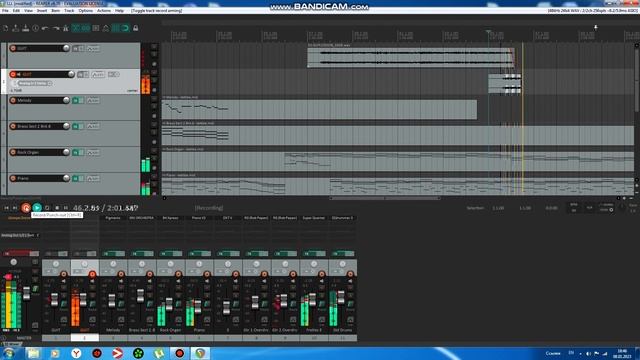Click the Melody mixer strip volume fader
The width and height of the screenshot is (640, 360).
pos(112,301)
